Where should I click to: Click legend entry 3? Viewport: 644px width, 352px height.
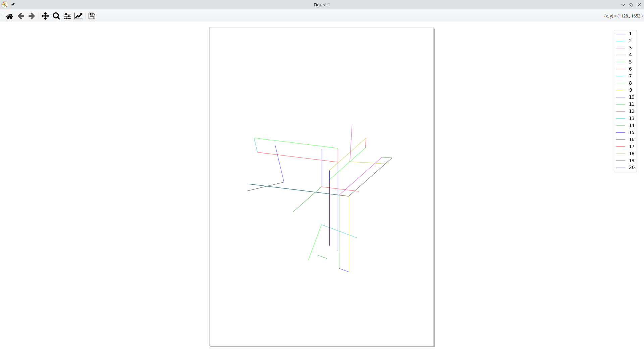click(625, 48)
